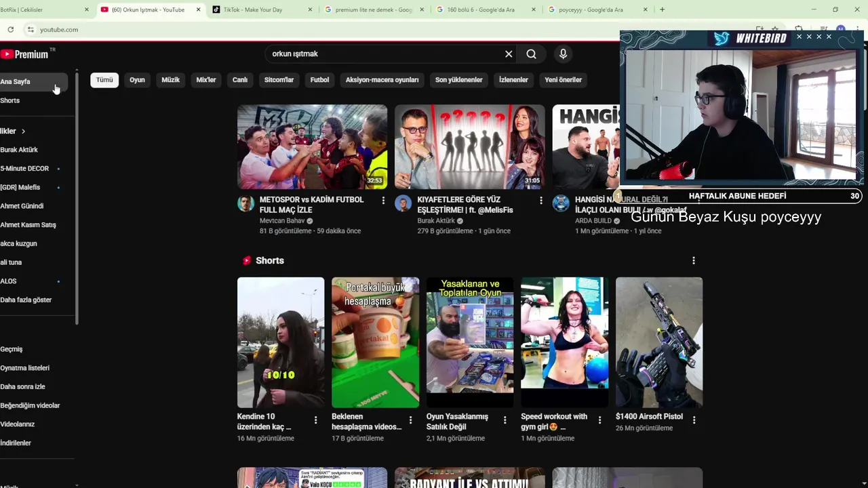
Task: Open Mevtcan Bahav channel avatar
Action: pyautogui.click(x=245, y=203)
